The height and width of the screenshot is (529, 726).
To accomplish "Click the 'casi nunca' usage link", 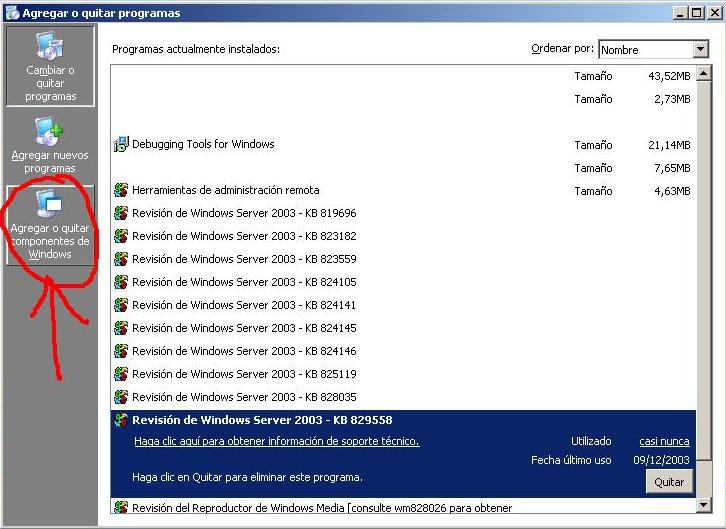I will tap(664, 442).
